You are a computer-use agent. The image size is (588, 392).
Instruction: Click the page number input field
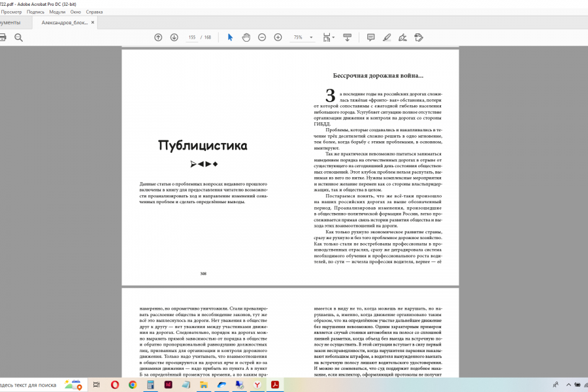point(192,38)
